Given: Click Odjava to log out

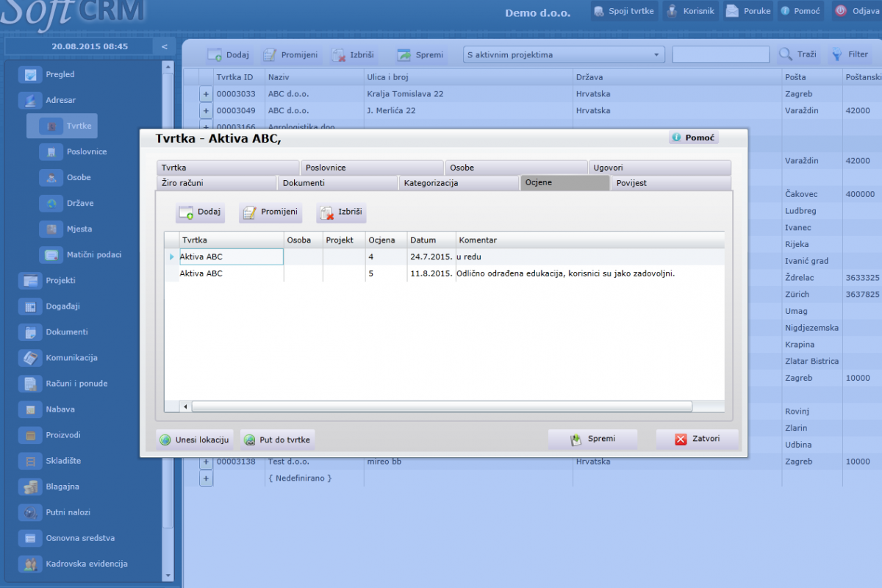Looking at the screenshot, I should [x=856, y=11].
